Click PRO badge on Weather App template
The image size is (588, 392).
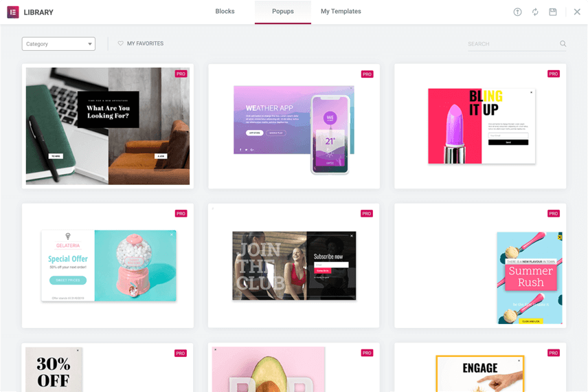point(367,74)
